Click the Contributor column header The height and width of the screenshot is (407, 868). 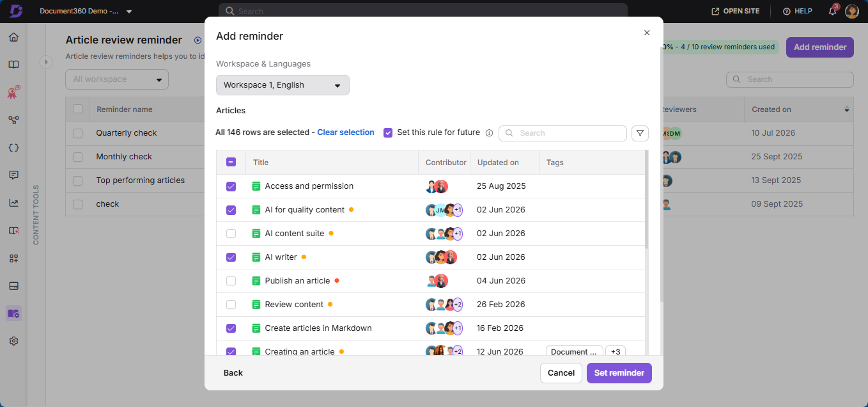coord(446,163)
